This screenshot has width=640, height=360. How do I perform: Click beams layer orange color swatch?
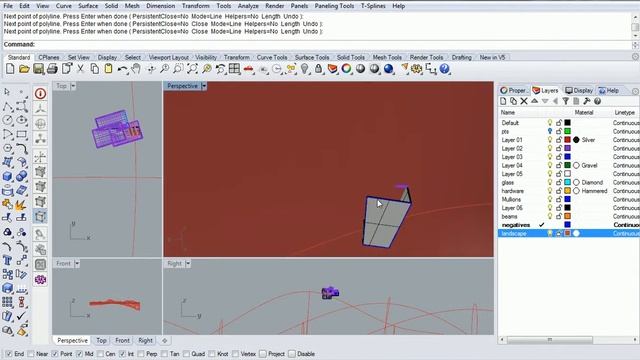tap(567, 216)
